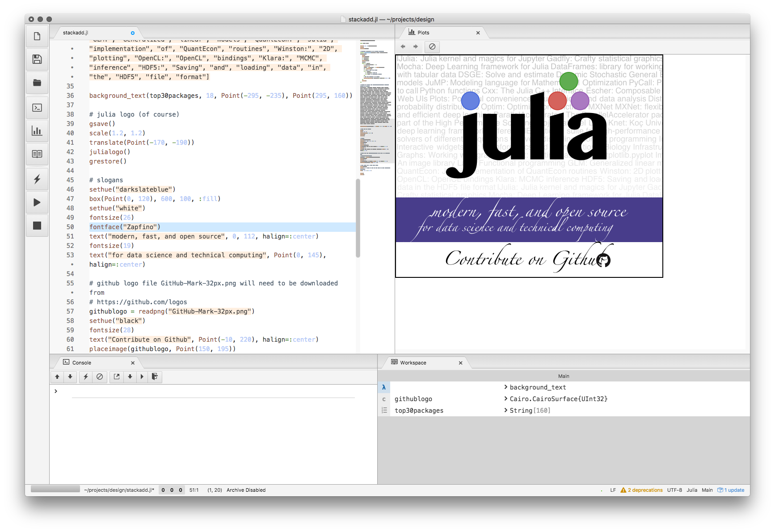Click the 'Main' header in Workspace pane

[564, 376]
